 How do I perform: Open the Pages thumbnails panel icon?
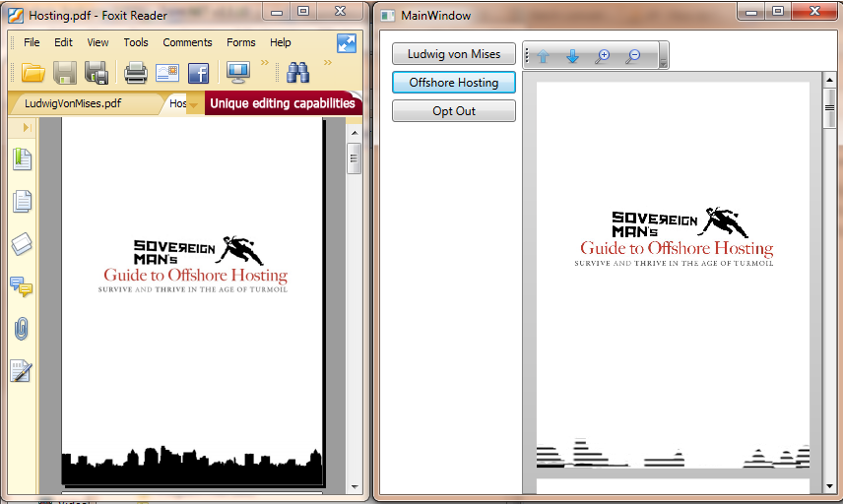(22, 202)
